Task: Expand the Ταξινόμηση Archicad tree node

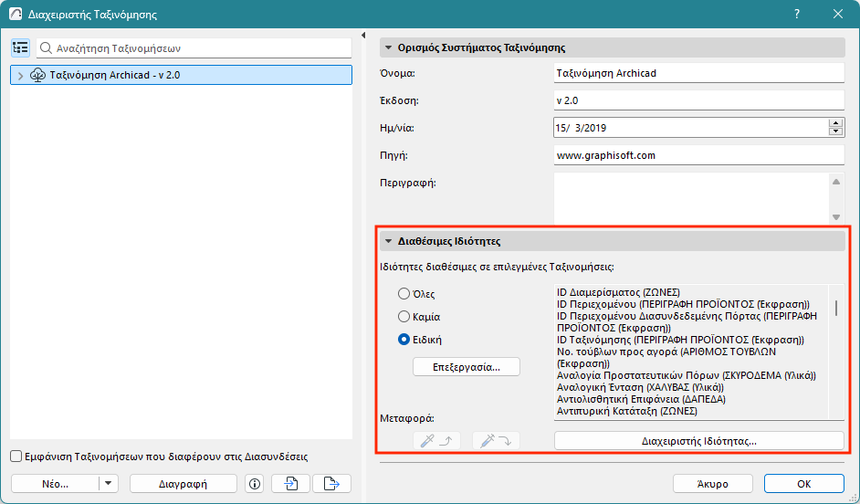Action: (x=20, y=76)
